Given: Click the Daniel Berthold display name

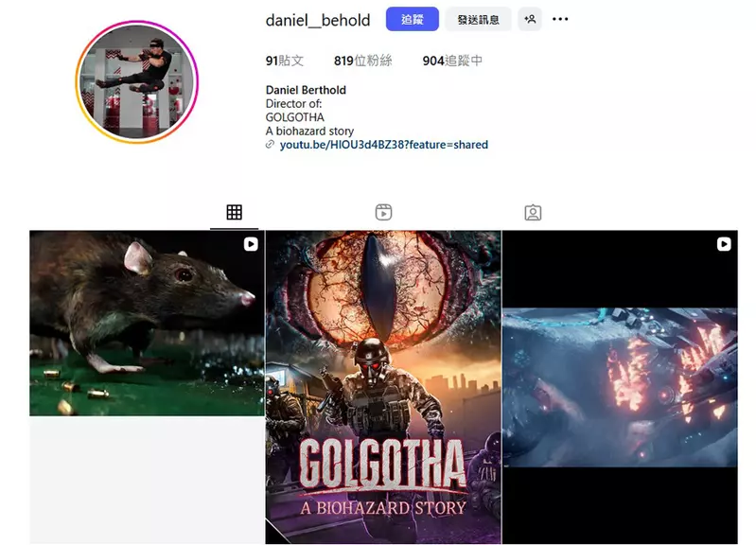Looking at the screenshot, I should point(306,90).
